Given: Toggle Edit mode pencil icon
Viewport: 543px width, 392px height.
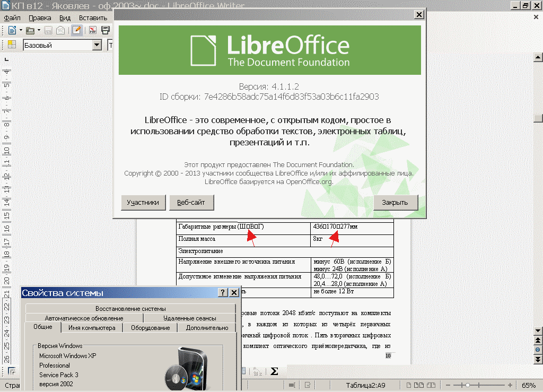Looking at the screenshot, I should (76, 30).
